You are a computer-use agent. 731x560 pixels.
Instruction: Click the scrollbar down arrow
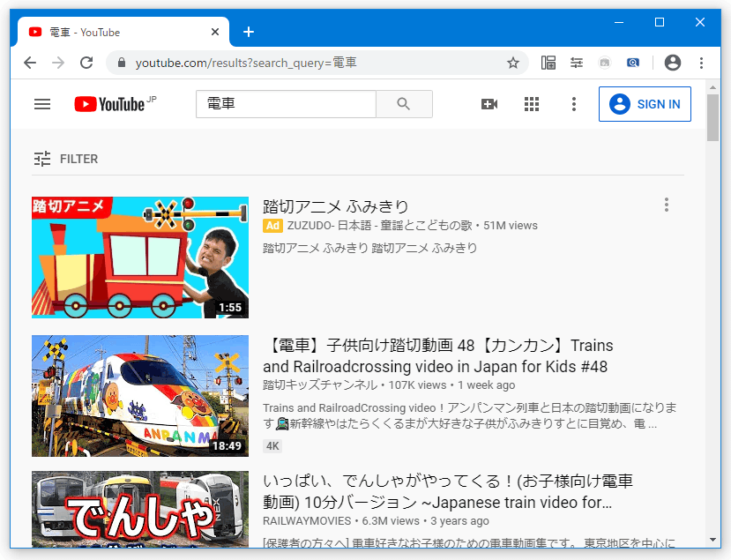click(712, 540)
